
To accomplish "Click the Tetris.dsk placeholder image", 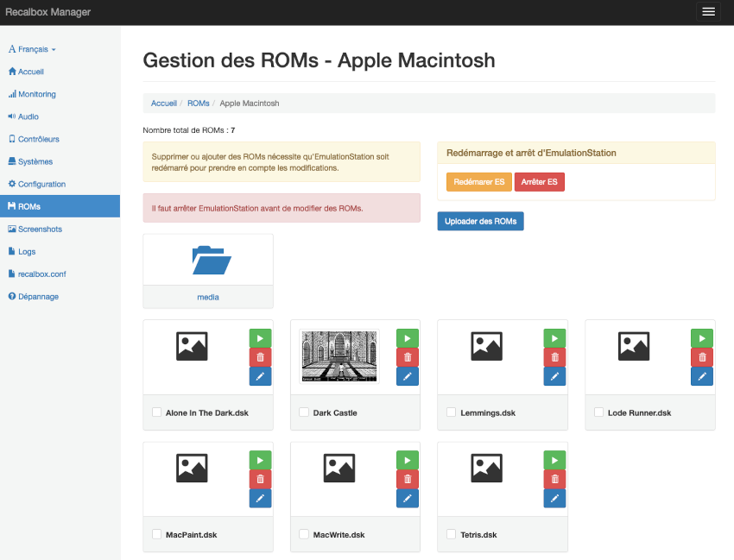I will pos(486,468).
